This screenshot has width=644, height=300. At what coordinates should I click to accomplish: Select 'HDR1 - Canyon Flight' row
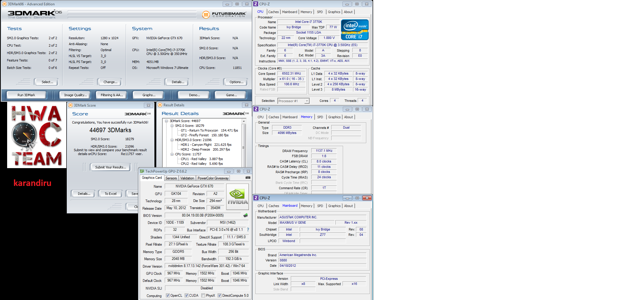[206, 145]
